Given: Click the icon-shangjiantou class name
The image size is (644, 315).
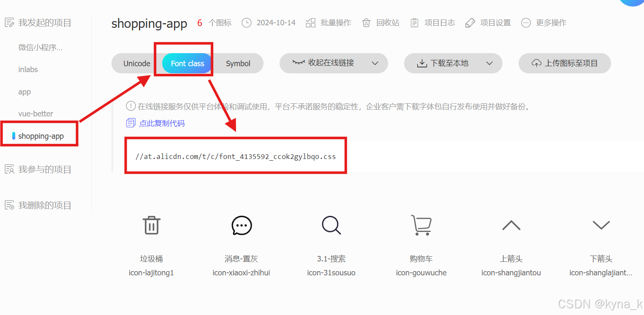Looking at the screenshot, I should click(511, 273).
